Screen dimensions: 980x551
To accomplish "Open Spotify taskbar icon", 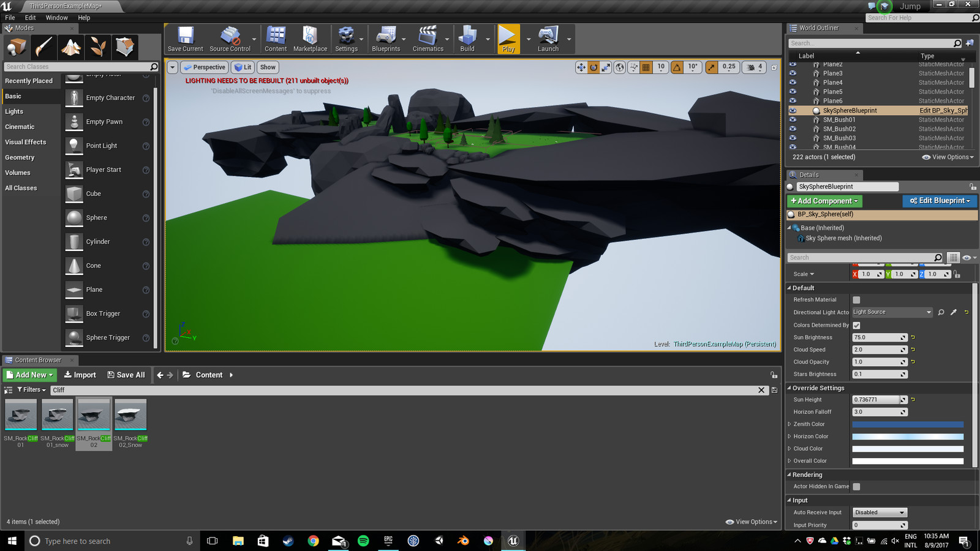I will 363,541.
